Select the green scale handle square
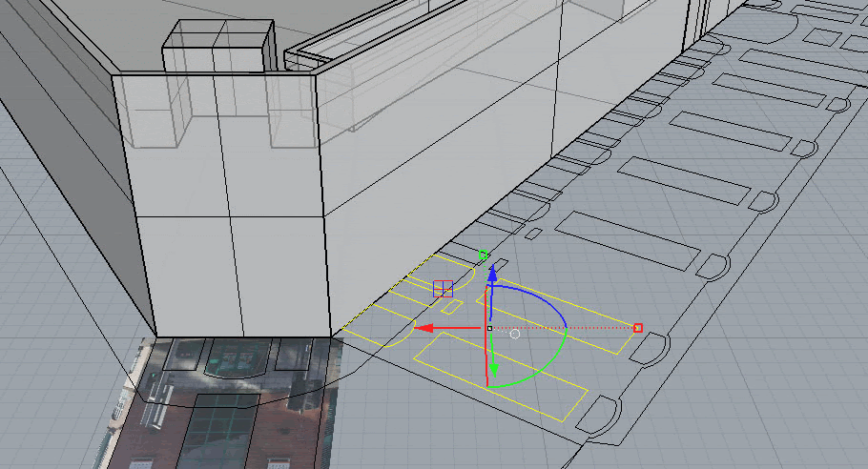 (484, 255)
